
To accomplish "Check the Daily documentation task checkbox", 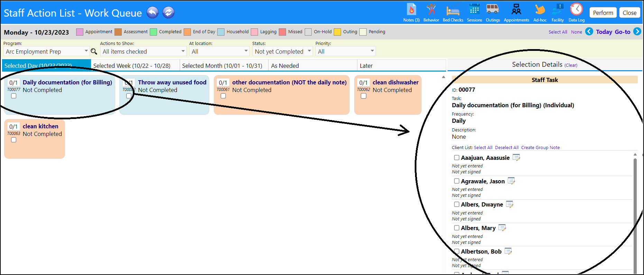I will pyautogui.click(x=13, y=96).
